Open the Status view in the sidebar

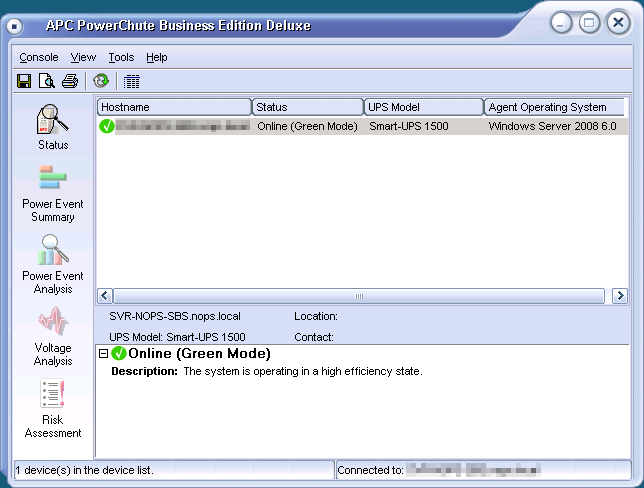coord(53,127)
